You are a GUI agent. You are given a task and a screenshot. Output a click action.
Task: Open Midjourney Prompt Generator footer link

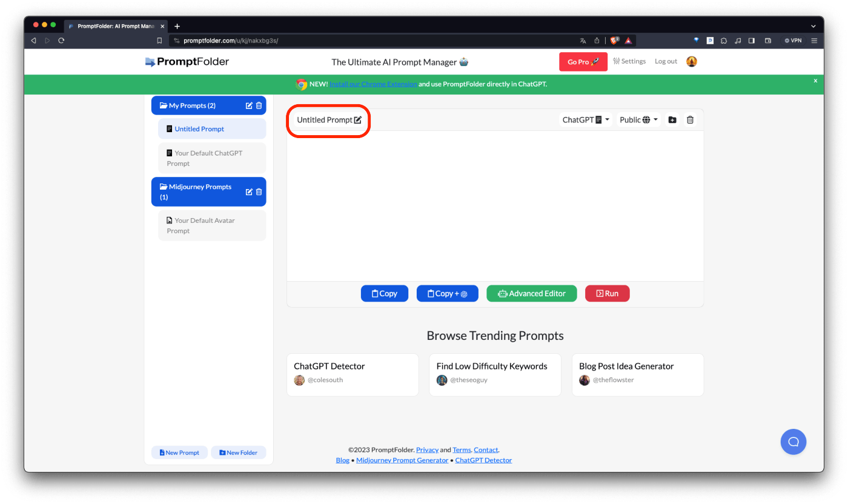coord(402,460)
